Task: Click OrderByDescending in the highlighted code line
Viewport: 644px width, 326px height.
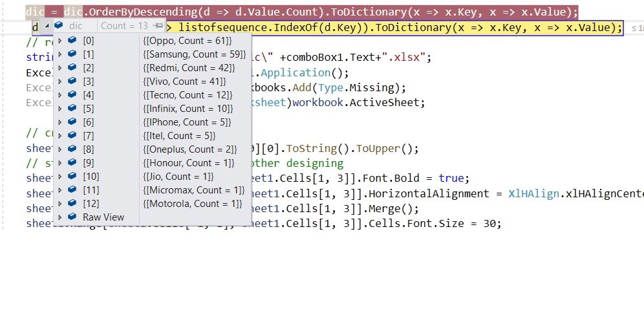Action: point(143,12)
